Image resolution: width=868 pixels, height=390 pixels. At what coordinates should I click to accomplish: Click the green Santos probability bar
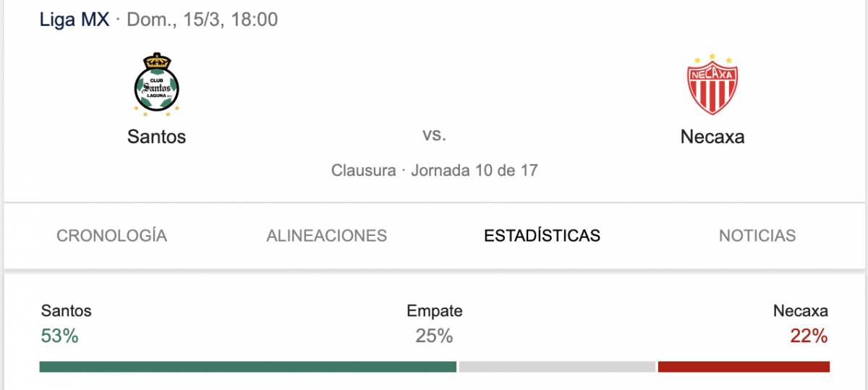tap(248, 367)
